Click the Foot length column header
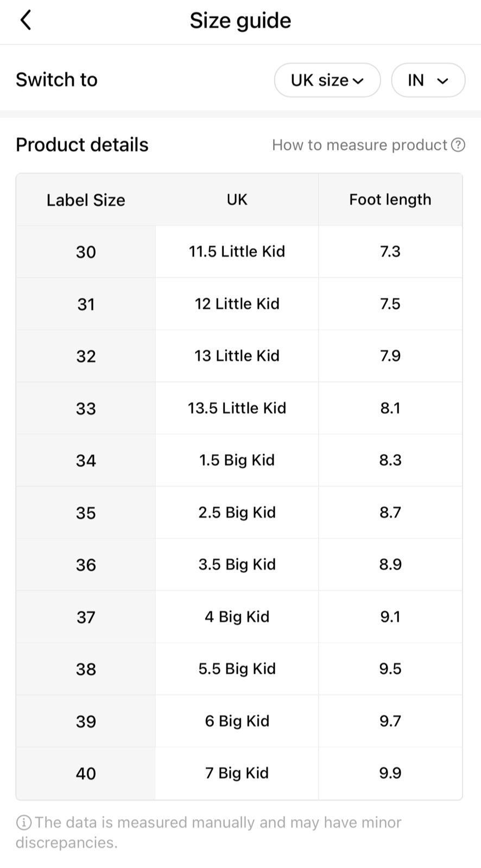This screenshot has height=868, width=481. (x=390, y=200)
